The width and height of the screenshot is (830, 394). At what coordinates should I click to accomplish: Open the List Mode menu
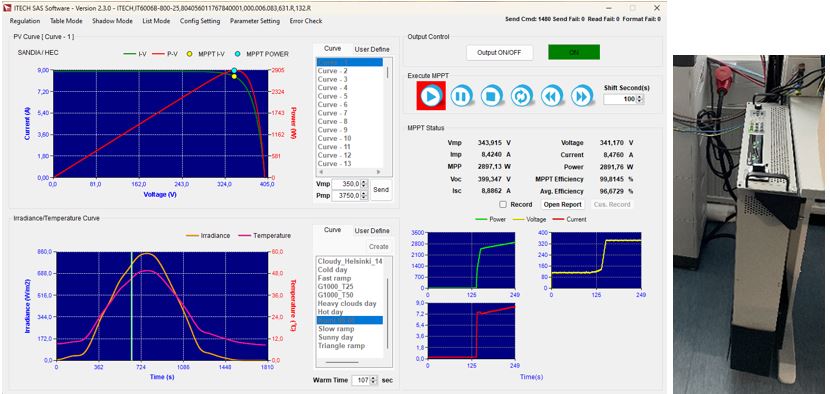click(156, 21)
